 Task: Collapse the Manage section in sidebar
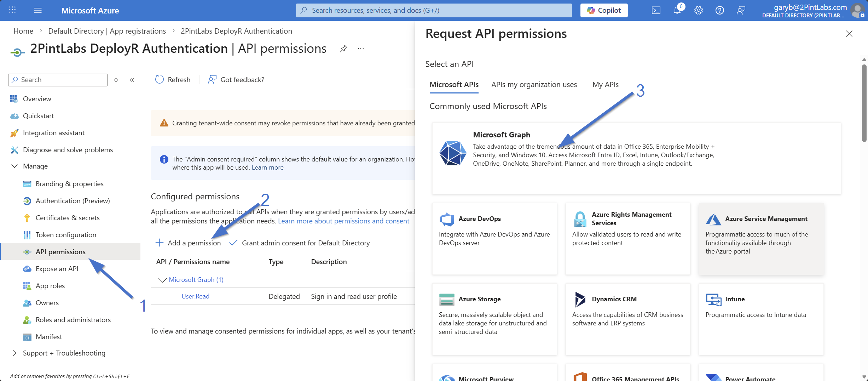pos(15,166)
